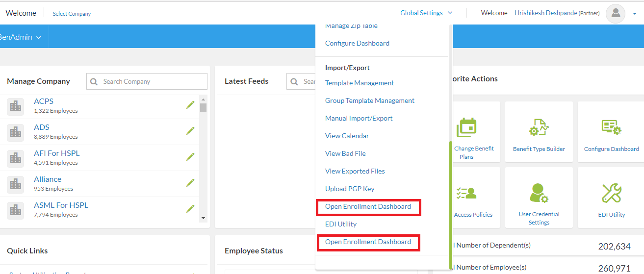Open User Credential Settings icon
The width and height of the screenshot is (644, 274).
pyautogui.click(x=539, y=193)
